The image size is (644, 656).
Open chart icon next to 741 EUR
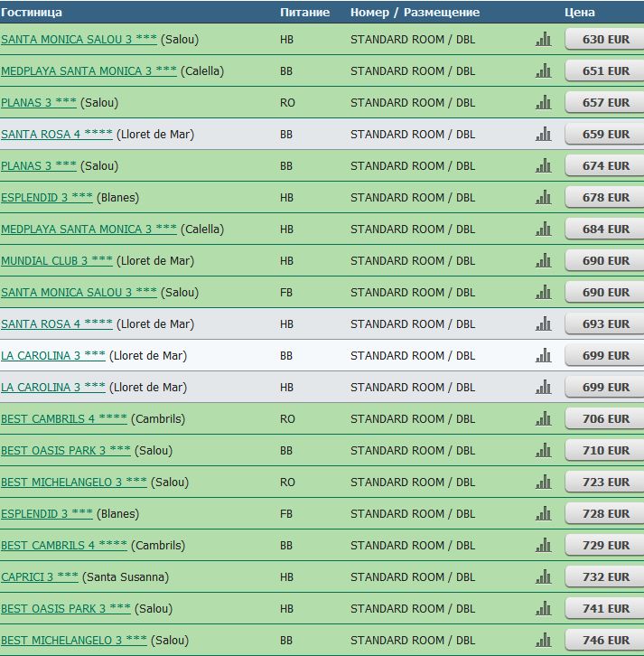[x=543, y=608]
